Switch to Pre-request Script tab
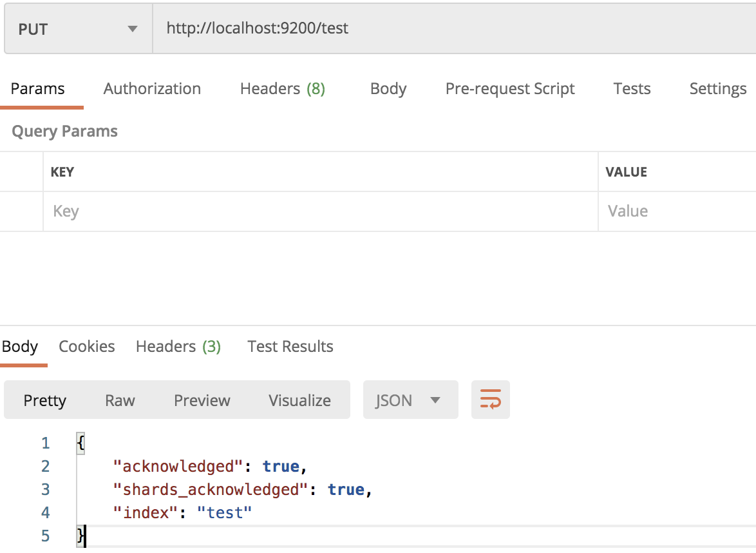 [x=510, y=89]
